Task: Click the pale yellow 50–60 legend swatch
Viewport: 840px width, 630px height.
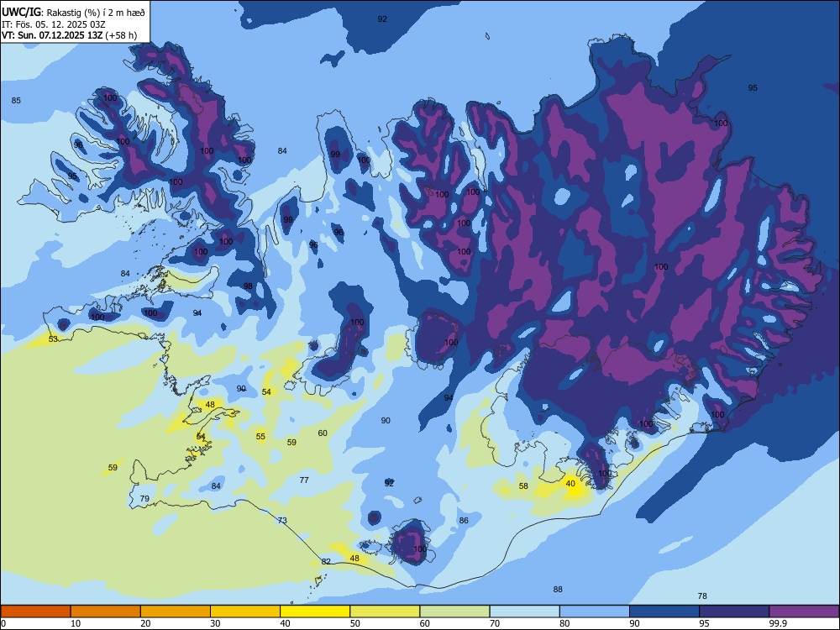Action: click(x=385, y=612)
